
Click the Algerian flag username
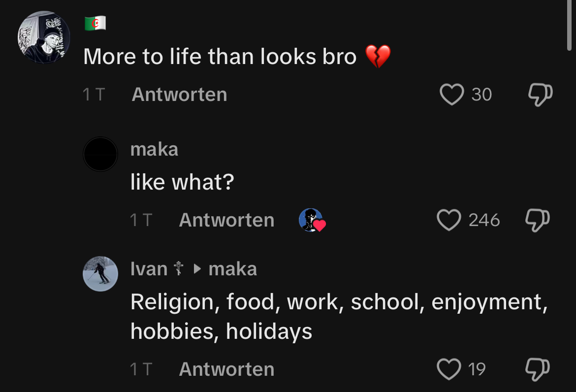95,23
